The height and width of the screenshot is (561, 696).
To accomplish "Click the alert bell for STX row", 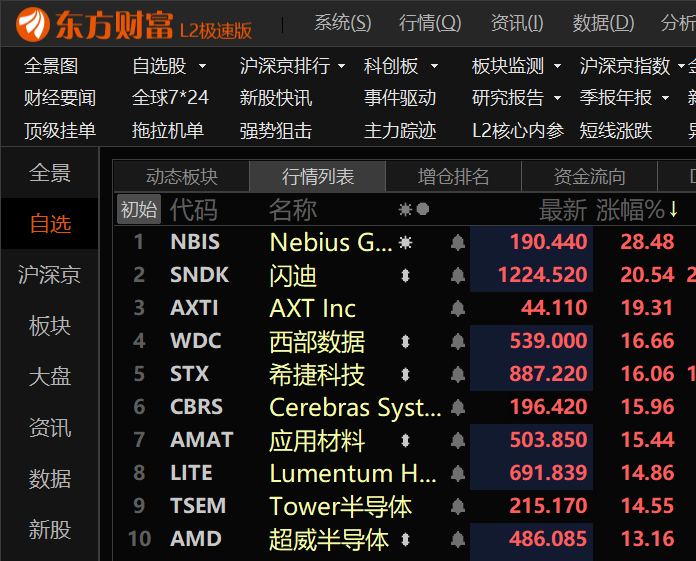I will coord(458,375).
